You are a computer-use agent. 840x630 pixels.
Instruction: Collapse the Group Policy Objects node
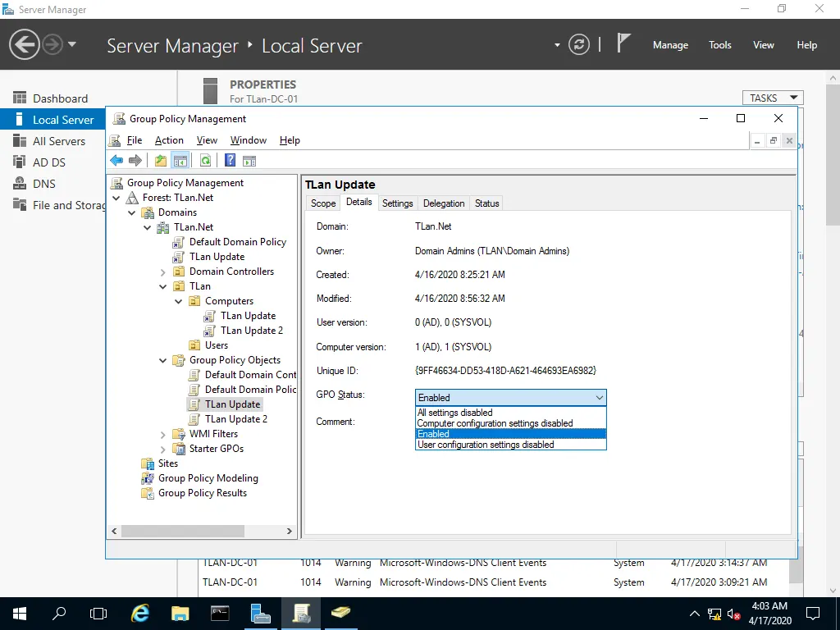pyautogui.click(x=163, y=361)
